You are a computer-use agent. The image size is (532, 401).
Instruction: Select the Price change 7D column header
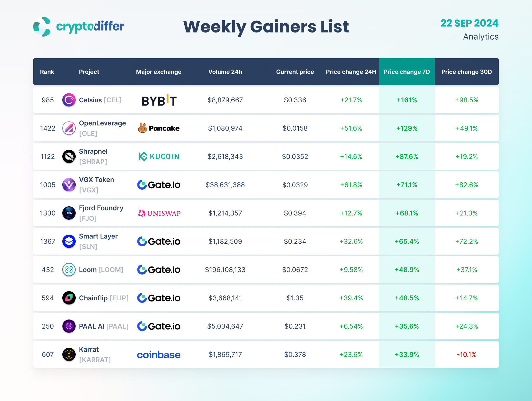[x=406, y=72]
